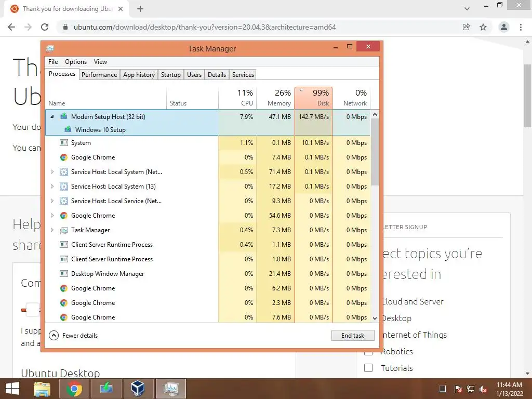Click the End task button
Viewport: 532px width, 399px height.
353,336
